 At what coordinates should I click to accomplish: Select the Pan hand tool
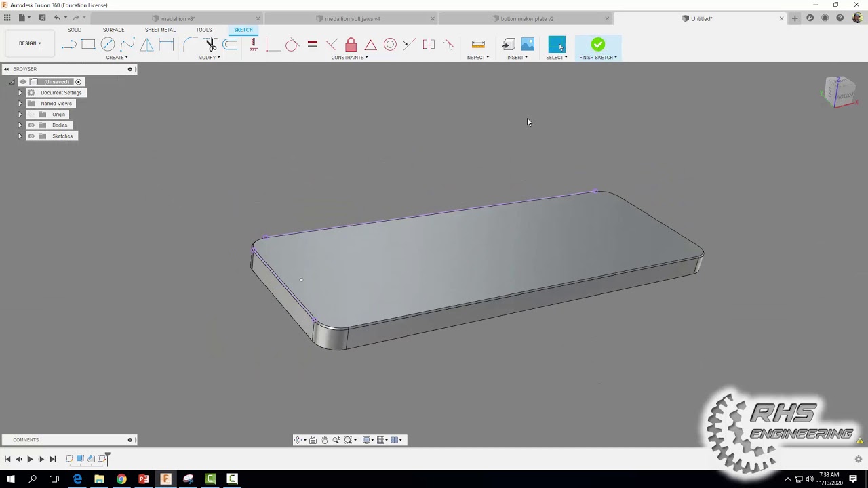click(x=324, y=440)
